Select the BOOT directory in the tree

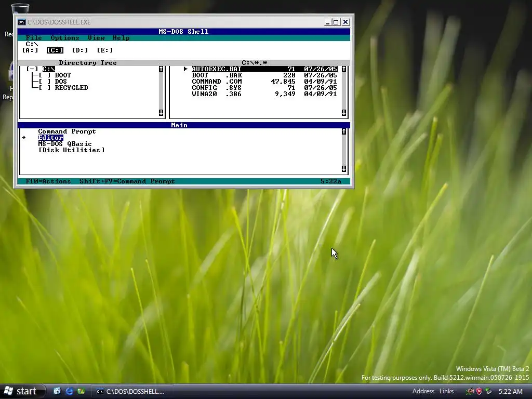(63, 75)
